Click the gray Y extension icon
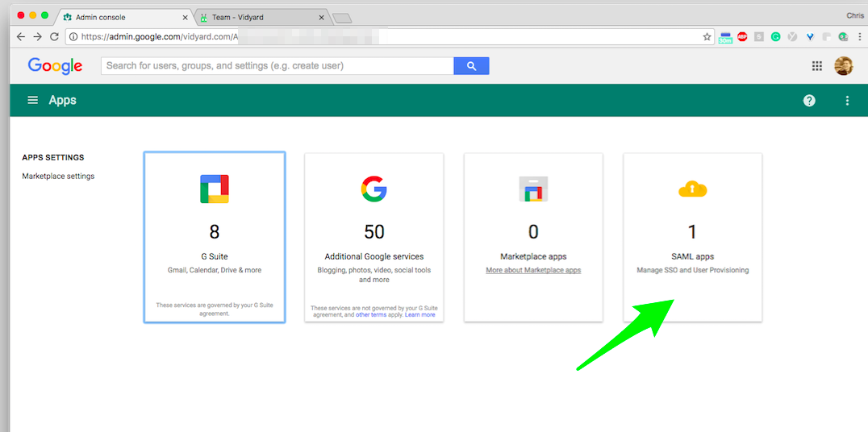 point(793,37)
